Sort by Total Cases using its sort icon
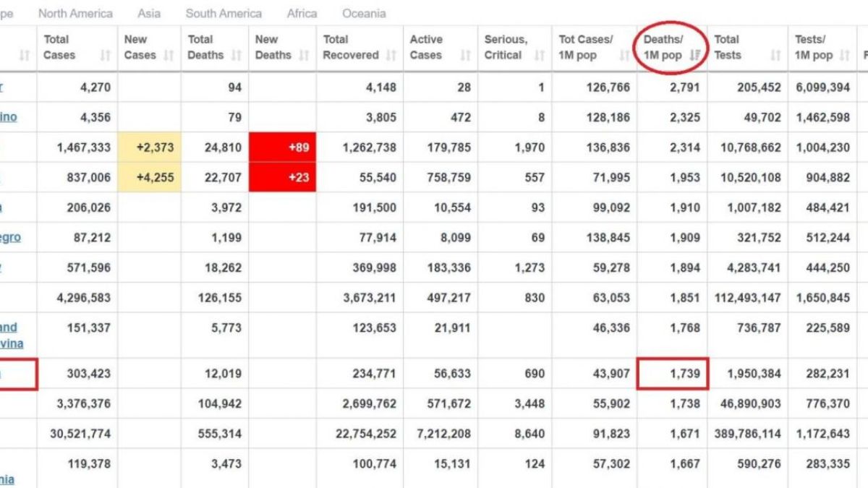The image size is (868, 488). pos(106,55)
